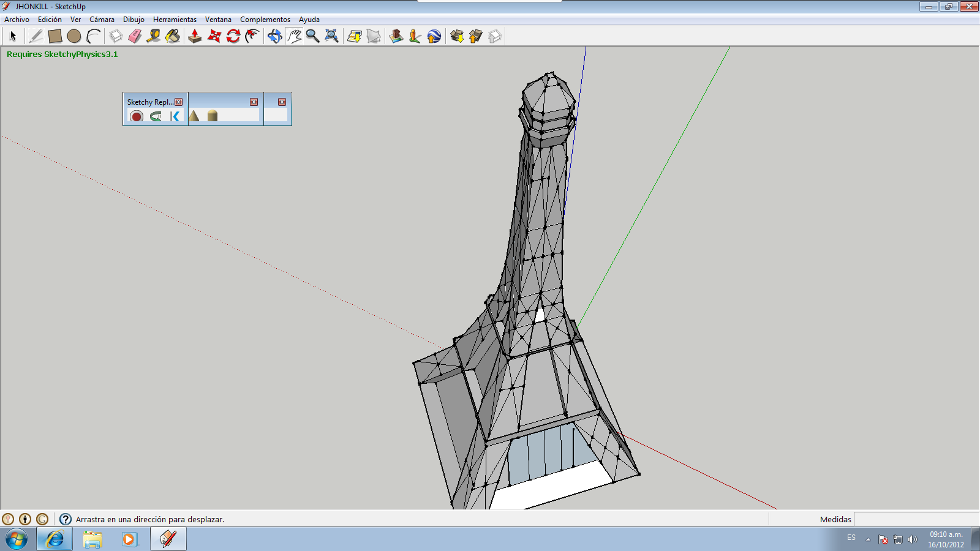
Task: Open the Archivo menu
Action: 17,20
